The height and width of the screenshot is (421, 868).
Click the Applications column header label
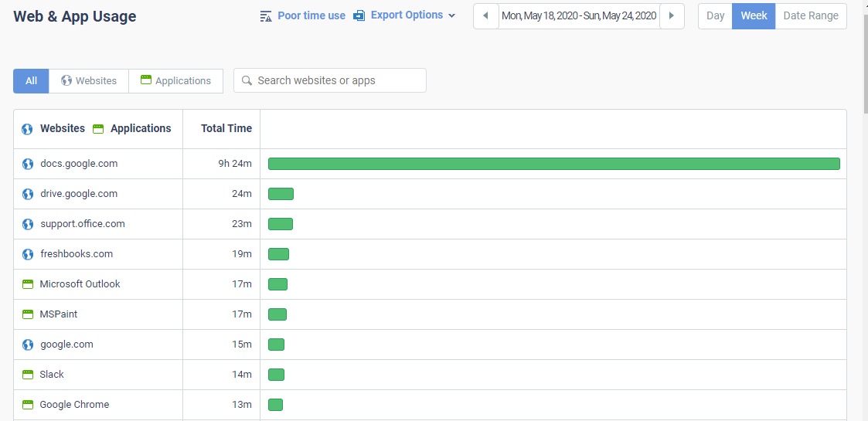[141, 128]
